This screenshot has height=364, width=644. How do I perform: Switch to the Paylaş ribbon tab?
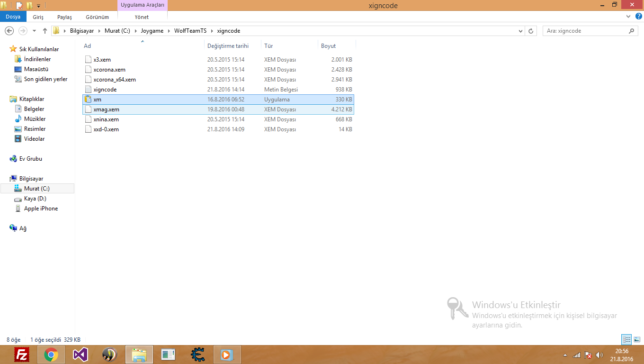(64, 17)
